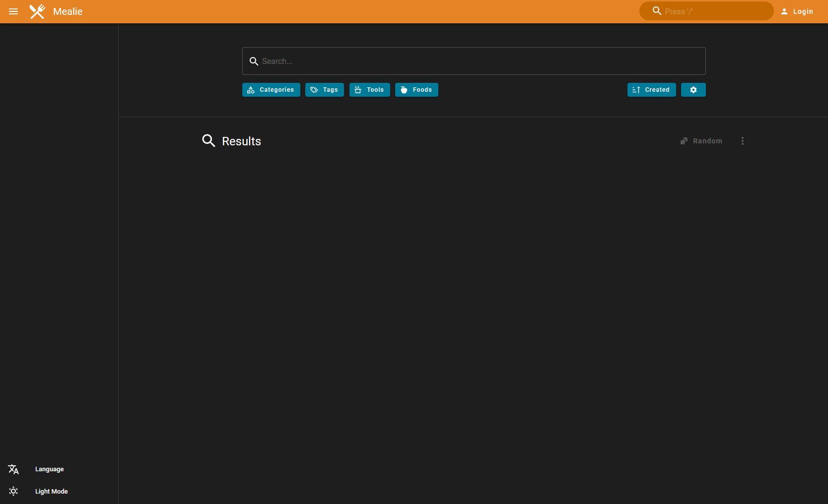Viewport: 828px width, 504px height.
Task: Expand the Tags filter dropdown
Action: [324, 90]
